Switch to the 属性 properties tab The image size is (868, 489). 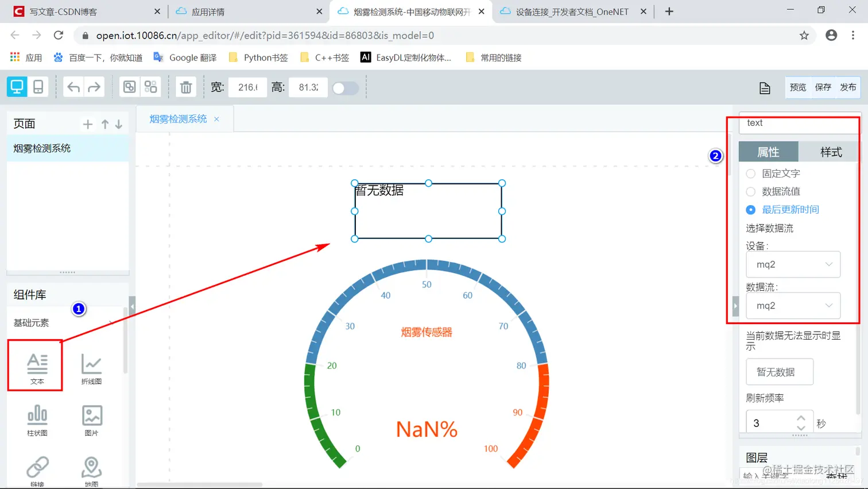[x=768, y=152]
